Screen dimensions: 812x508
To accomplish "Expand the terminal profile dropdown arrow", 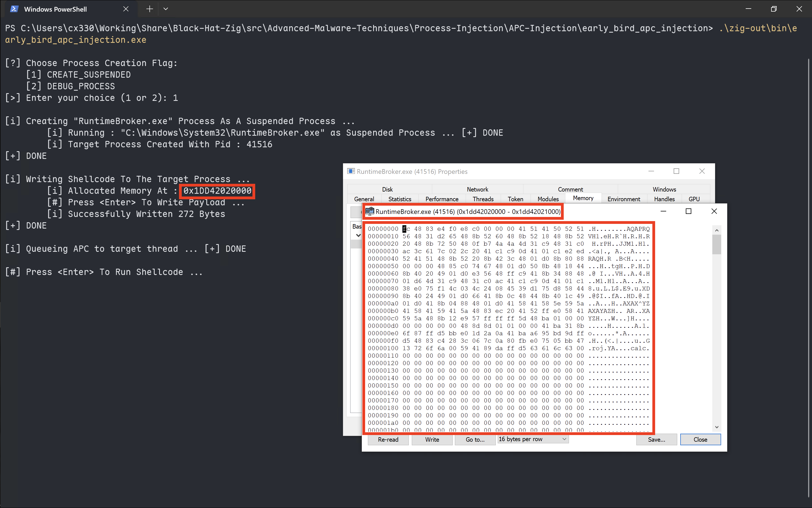I will [165, 9].
